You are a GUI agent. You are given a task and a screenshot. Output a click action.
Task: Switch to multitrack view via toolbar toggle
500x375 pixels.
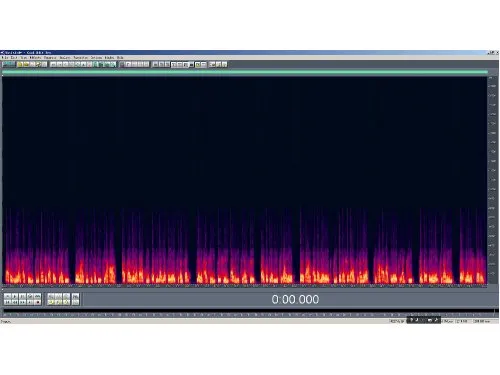(x=8, y=64)
